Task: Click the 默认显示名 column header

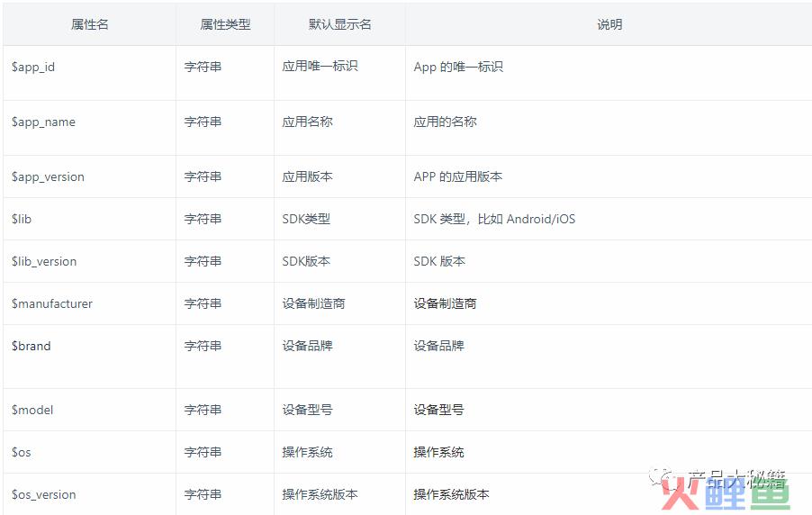Action: tap(339, 24)
